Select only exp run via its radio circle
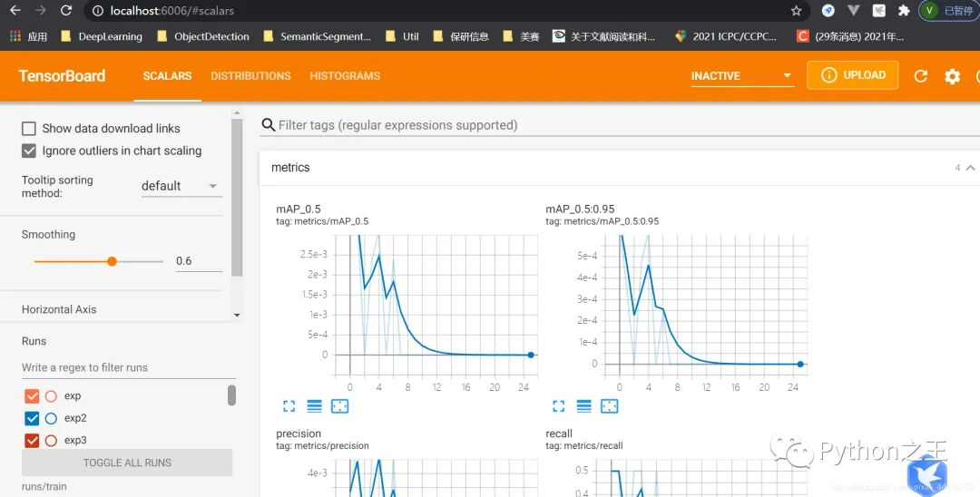Viewport: 980px width, 497px height. [51, 395]
